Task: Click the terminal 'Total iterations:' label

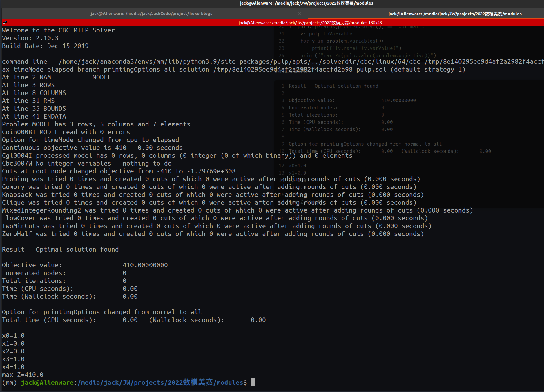Action: click(x=34, y=281)
